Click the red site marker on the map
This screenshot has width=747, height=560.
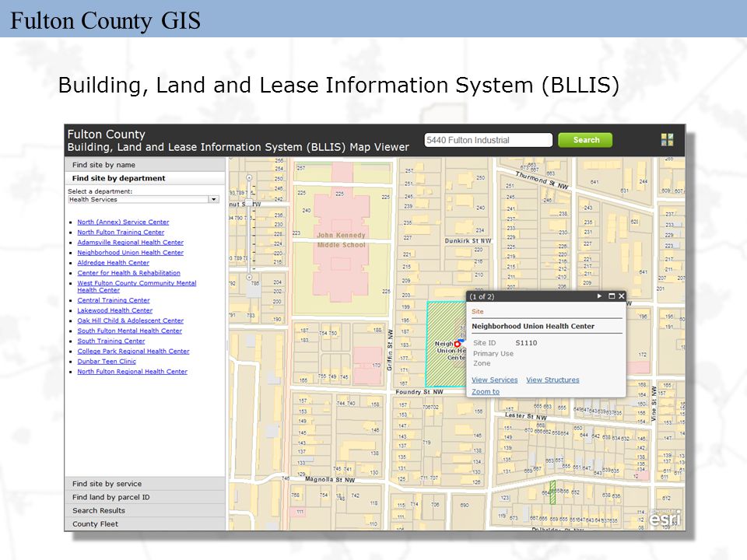click(457, 343)
